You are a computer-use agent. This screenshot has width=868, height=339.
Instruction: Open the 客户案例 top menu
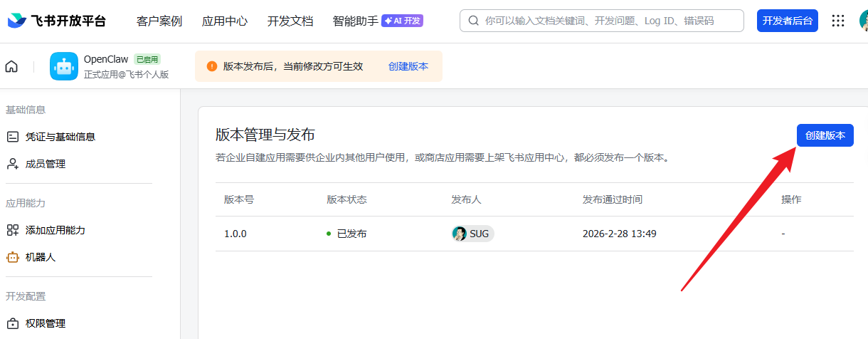coord(159,21)
